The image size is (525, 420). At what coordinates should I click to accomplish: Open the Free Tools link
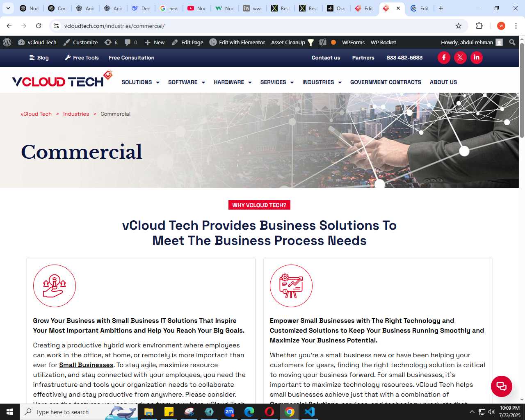click(x=82, y=58)
